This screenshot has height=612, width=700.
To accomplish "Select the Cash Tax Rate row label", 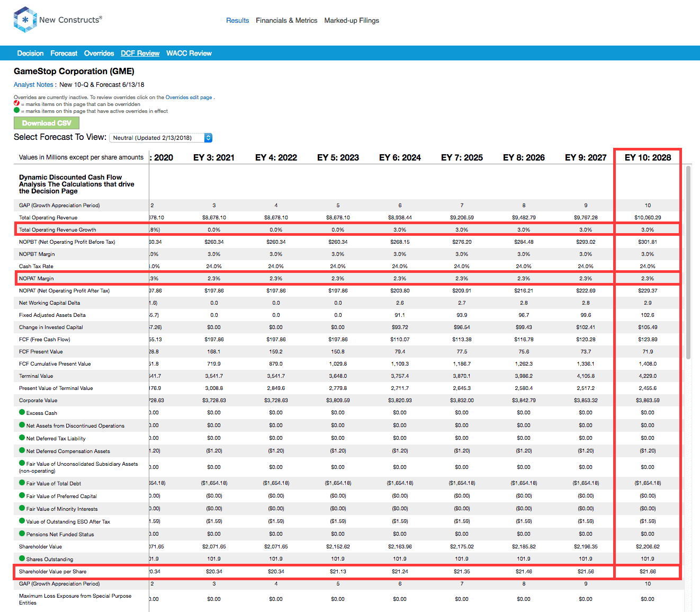I will (x=36, y=267).
